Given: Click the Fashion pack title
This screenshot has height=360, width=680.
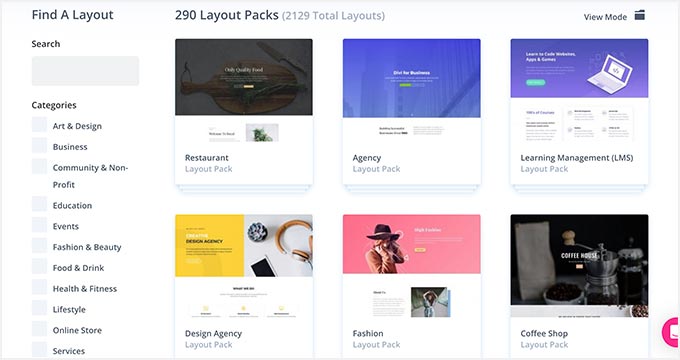Looking at the screenshot, I should [x=368, y=334].
